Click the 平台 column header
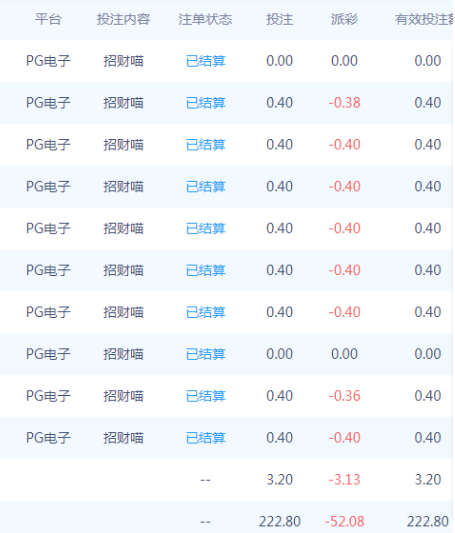This screenshot has height=533, width=455. 48,19
